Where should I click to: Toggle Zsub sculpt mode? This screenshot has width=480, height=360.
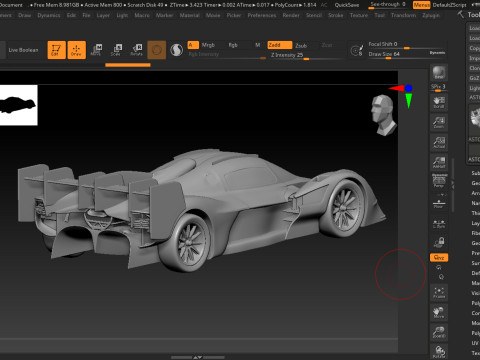[x=301, y=45]
